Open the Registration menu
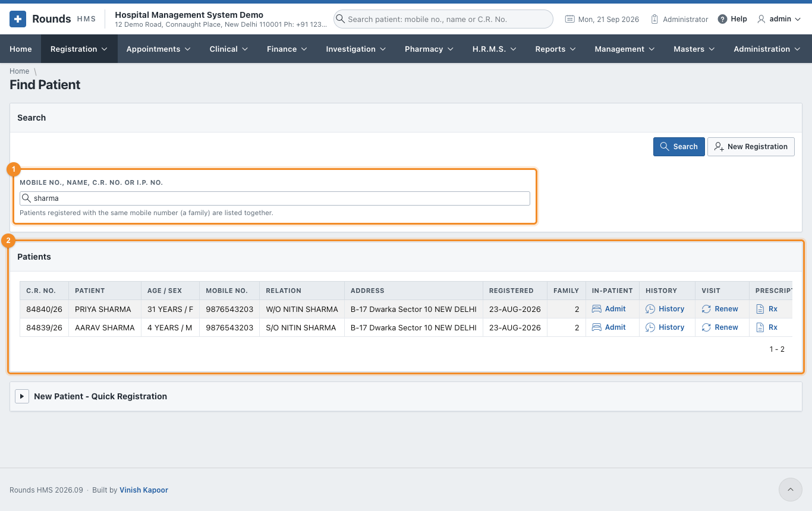812x511 pixels. click(x=79, y=49)
